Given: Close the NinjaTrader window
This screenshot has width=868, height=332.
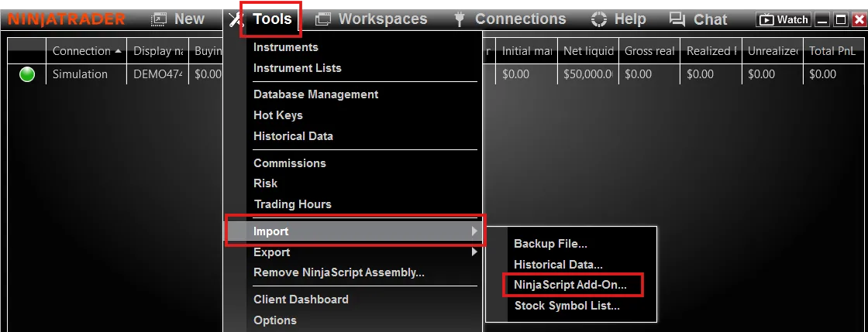Looking at the screenshot, I should pos(858,20).
